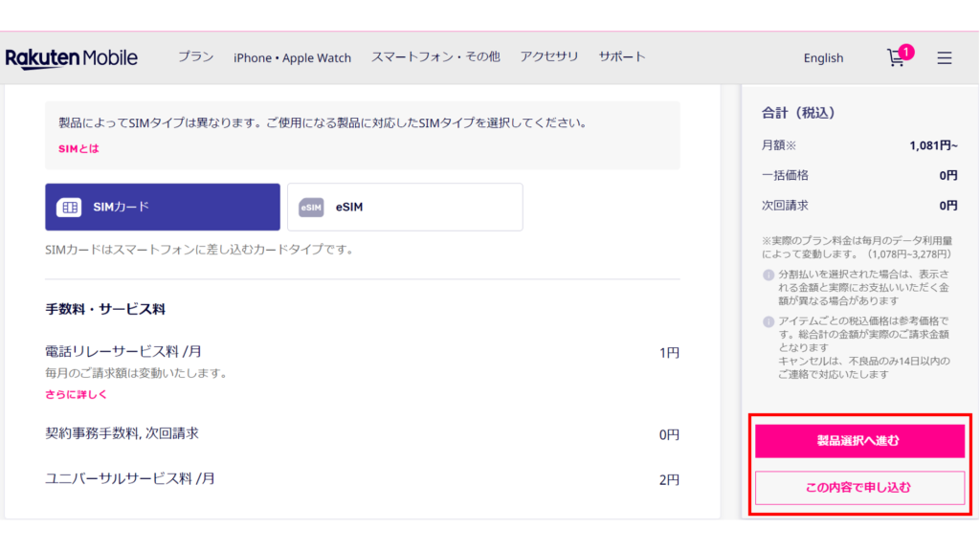Click the Rakuten Mobile logo

tap(72, 57)
